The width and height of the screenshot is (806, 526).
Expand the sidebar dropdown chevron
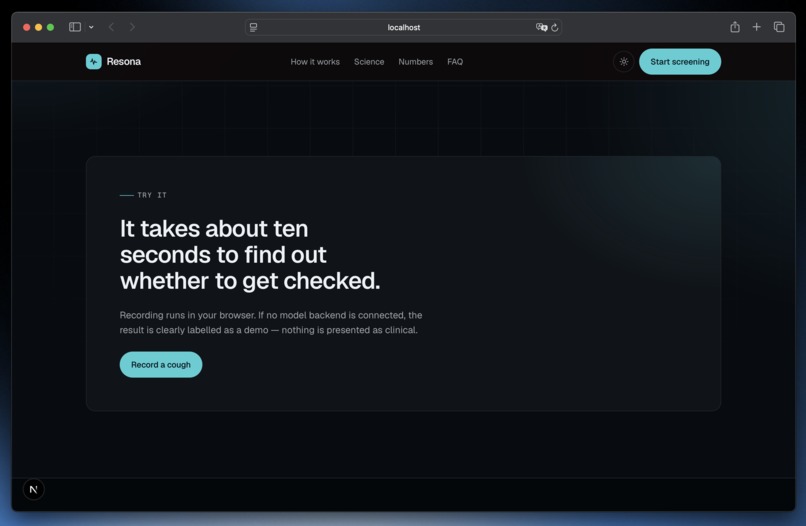click(x=91, y=27)
